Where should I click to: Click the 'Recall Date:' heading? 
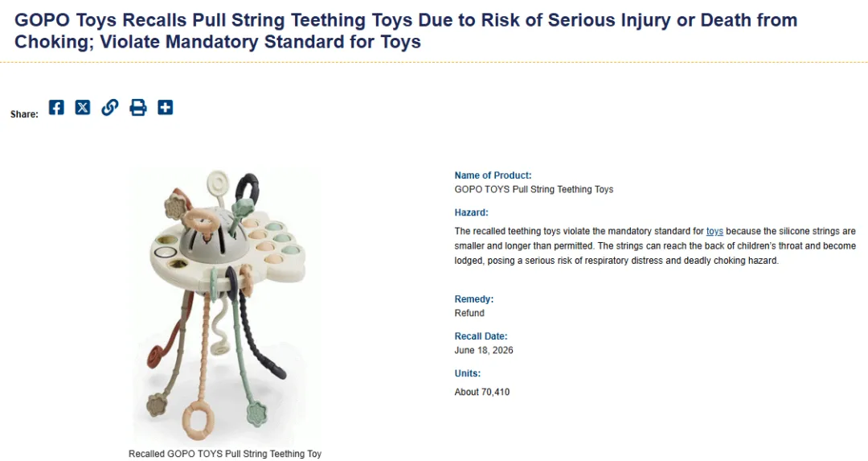[x=481, y=336]
